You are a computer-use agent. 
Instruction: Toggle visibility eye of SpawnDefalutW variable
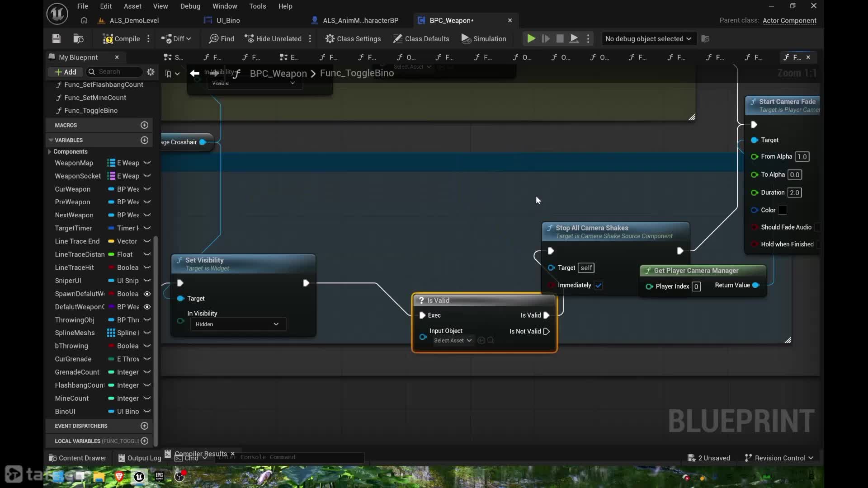tap(147, 294)
